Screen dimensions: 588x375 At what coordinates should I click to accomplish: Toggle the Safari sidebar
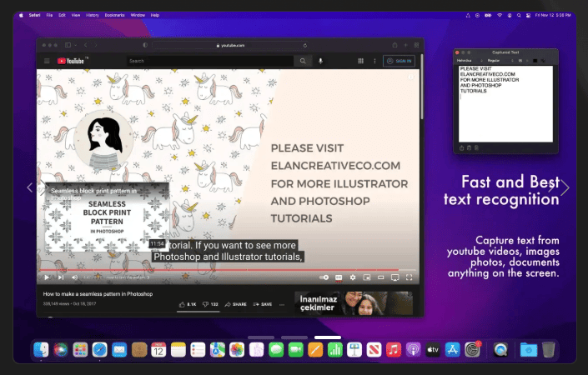click(x=68, y=45)
